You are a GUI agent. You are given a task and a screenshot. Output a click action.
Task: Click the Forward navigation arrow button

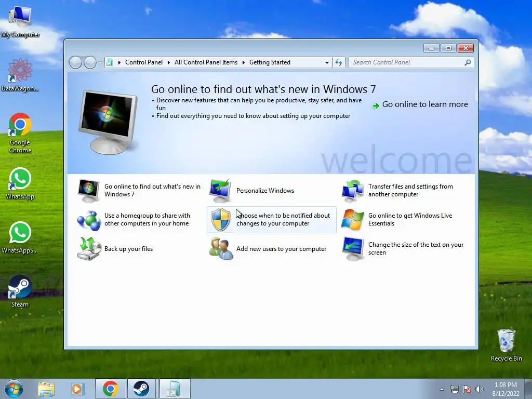pyautogui.click(x=90, y=62)
